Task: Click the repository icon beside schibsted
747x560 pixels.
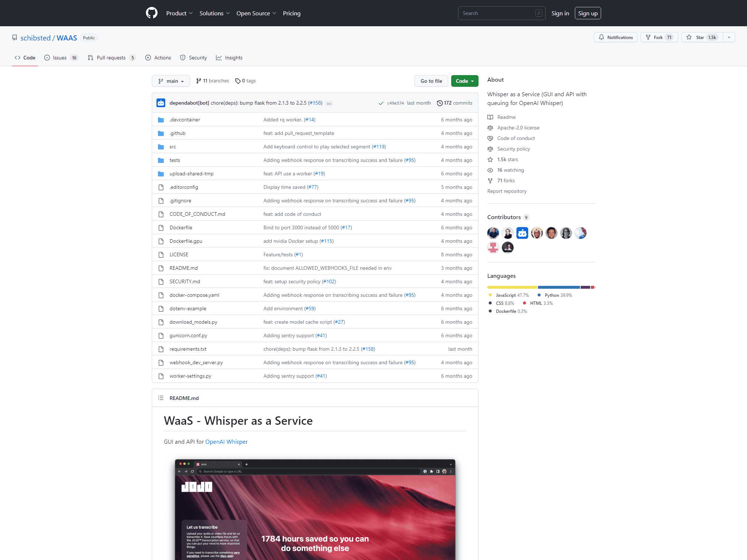Action: pyautogui.click(x=15, y=38)
